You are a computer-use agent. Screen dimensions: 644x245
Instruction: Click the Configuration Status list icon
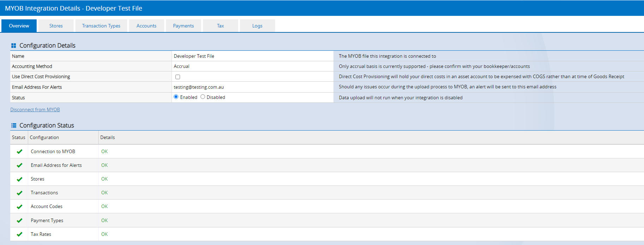point(14,125)
